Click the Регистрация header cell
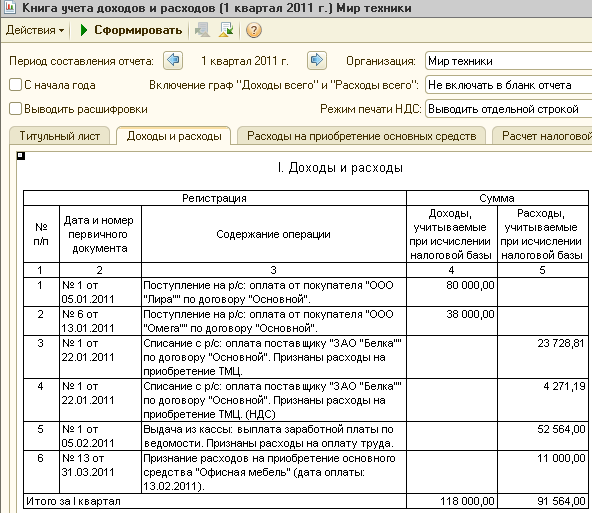Screen dimensions: 592x513 point(214,198)
